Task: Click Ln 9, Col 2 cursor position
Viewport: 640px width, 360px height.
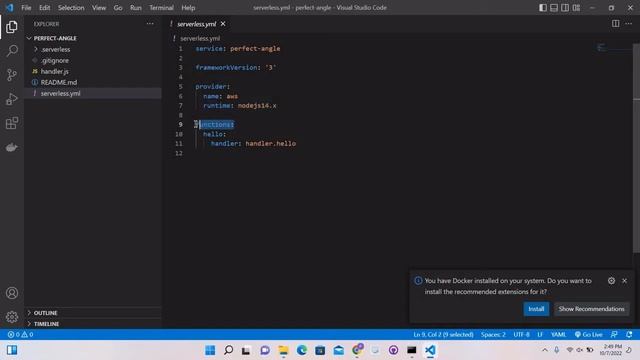Action: (443, 334)
